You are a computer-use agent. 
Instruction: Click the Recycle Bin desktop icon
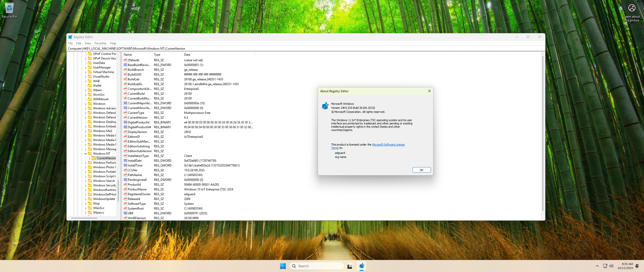(9, 11)
